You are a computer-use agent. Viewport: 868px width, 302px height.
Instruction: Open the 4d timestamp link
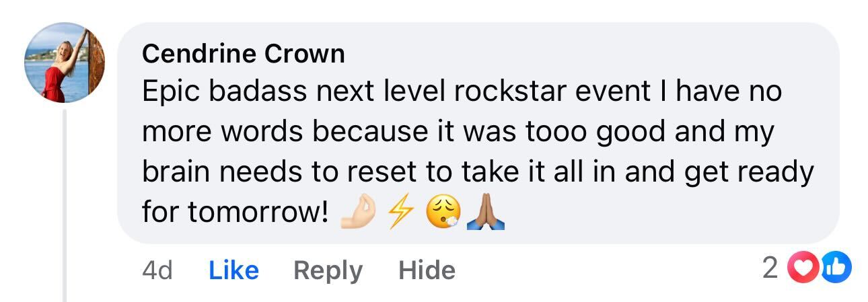[157, 270]
